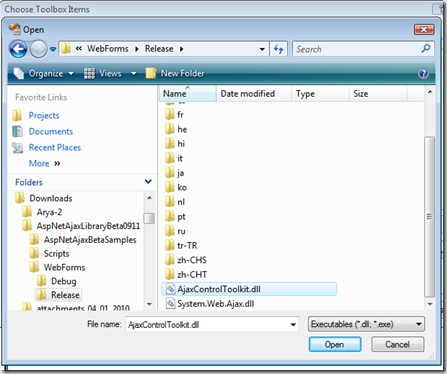Select Scripts folder in tree

pyautogui.click(x=56, y=254)
